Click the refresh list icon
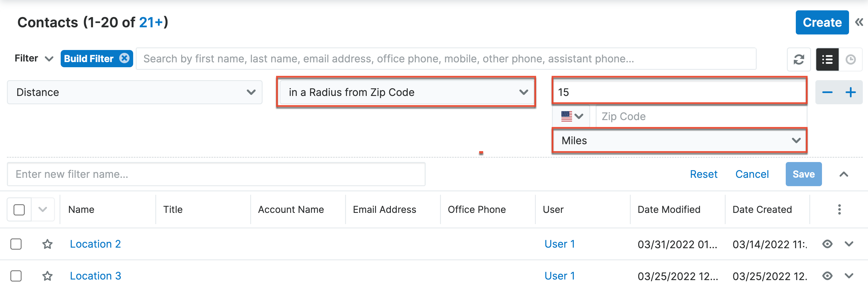Screen dimensions: 868x289 pos(799,59)
